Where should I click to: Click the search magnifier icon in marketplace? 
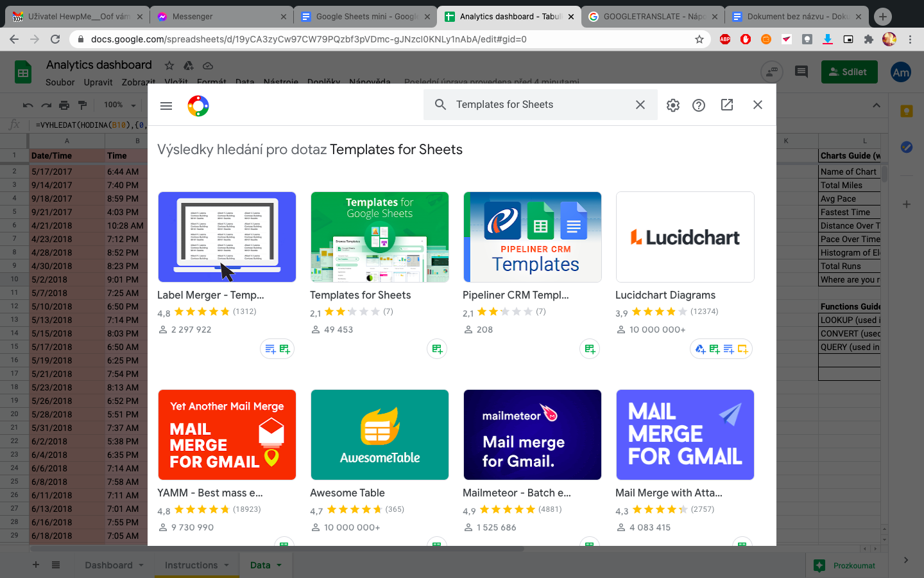coord(440,105)
